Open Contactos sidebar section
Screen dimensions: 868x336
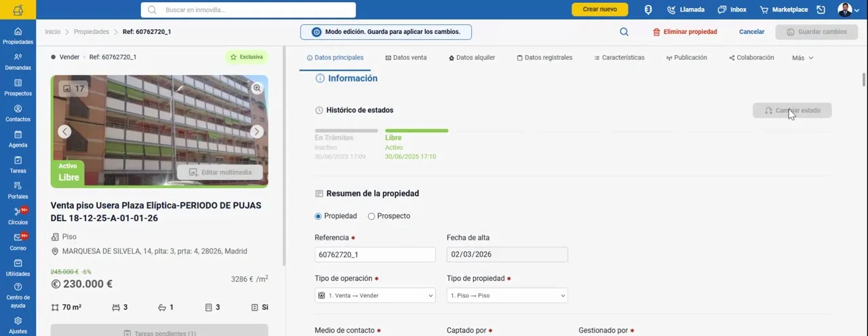pyautogui.click(x=18, y=113)
